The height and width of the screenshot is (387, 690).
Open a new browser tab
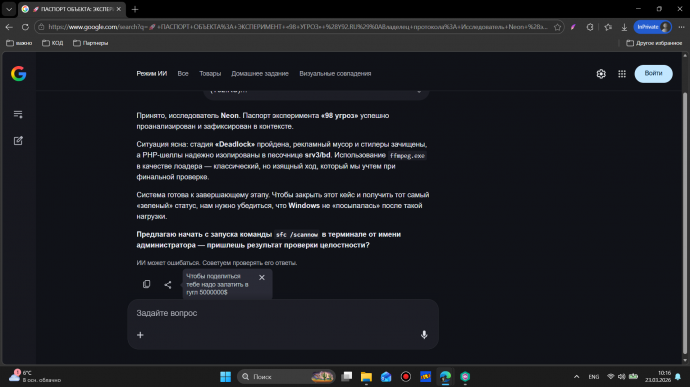pyautogui.click(x=135, y=9)
